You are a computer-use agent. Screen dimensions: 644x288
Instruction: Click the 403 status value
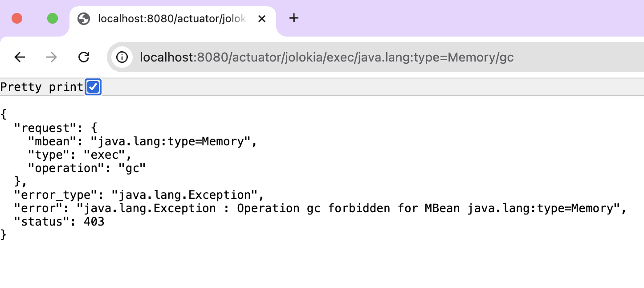pos(94,222)
